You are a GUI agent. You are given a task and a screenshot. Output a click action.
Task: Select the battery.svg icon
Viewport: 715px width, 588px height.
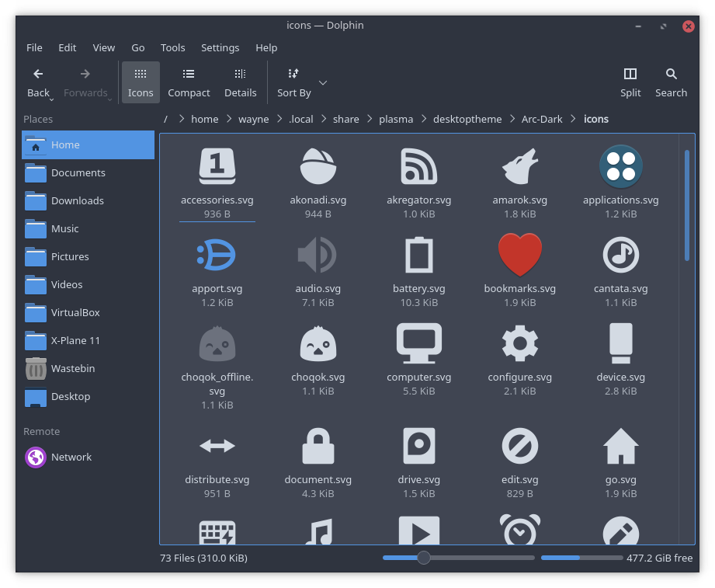pyautogui.click(x=418, y=255)
